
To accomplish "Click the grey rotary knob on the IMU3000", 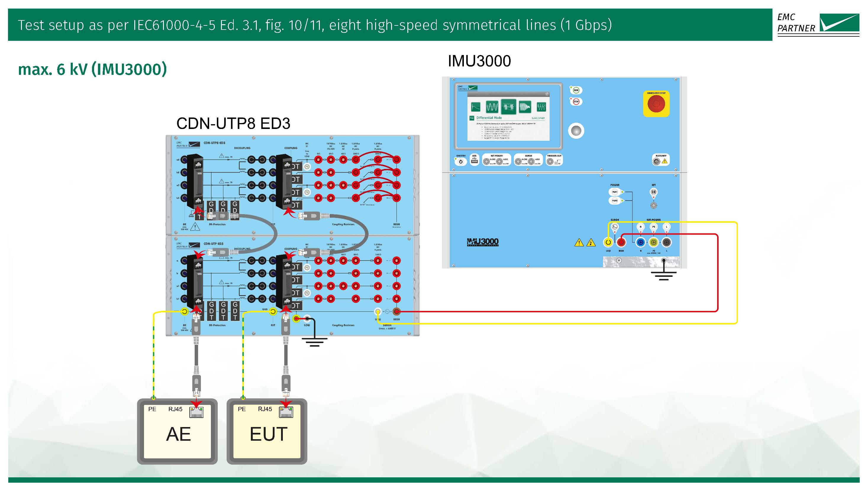I will pyautogui.click(x=576, y=131).
